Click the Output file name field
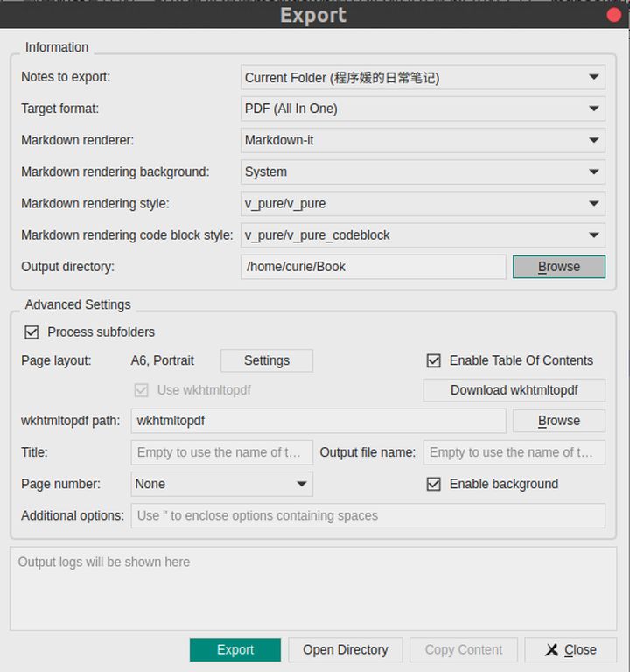This screenshot has height=672, width=630. (x=514, y=452)
